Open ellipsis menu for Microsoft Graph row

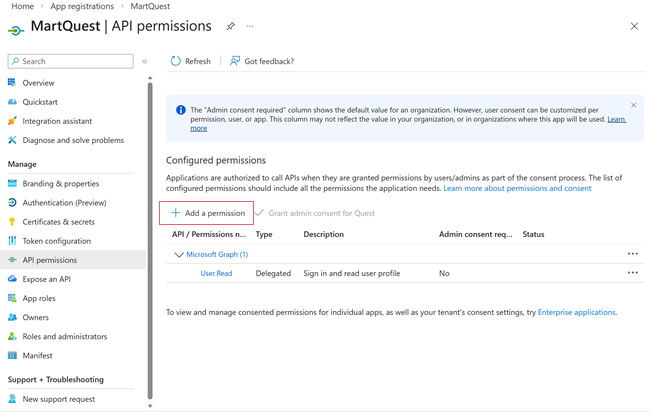(632, 254)
